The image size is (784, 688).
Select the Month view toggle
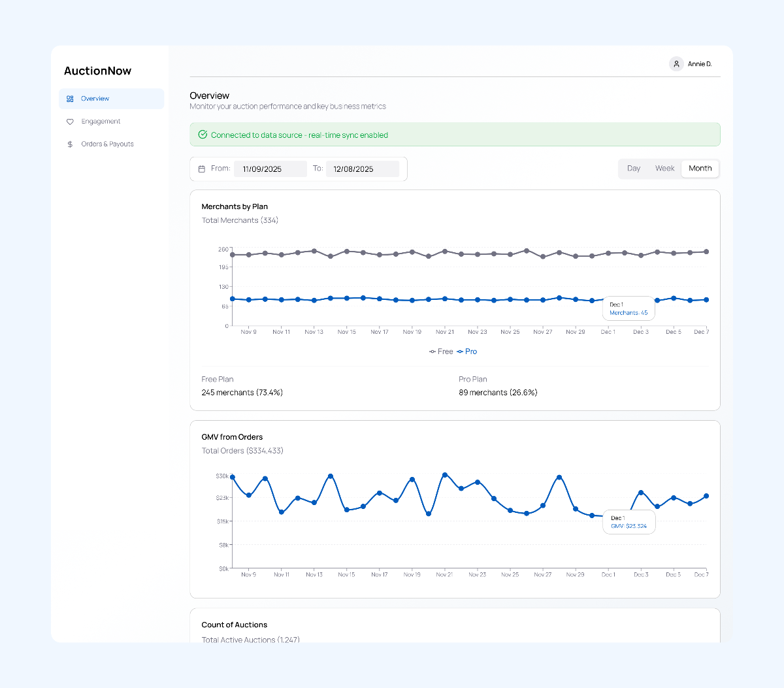[700, 168]
